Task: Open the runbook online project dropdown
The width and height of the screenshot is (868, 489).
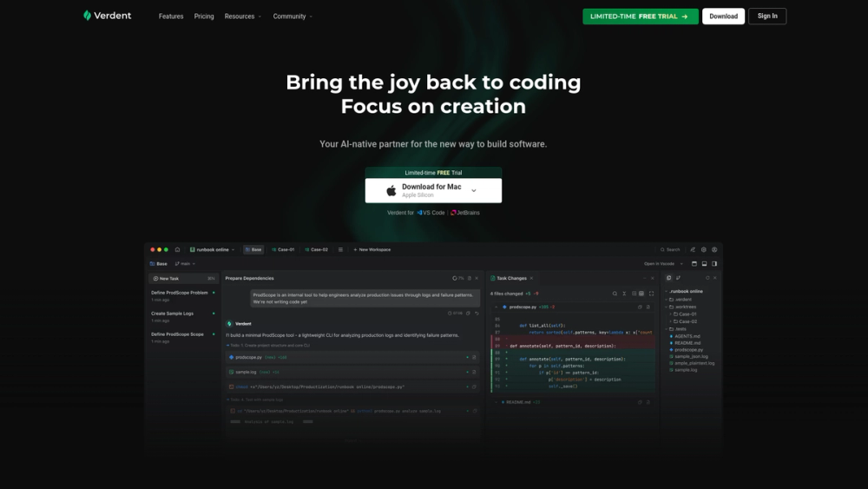Action: (x=213, y=250)
